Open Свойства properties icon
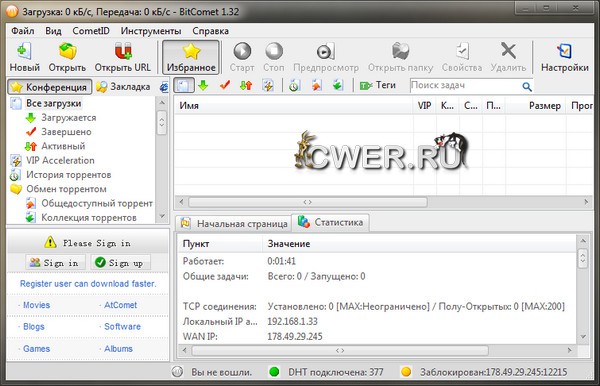 [462, 51]
